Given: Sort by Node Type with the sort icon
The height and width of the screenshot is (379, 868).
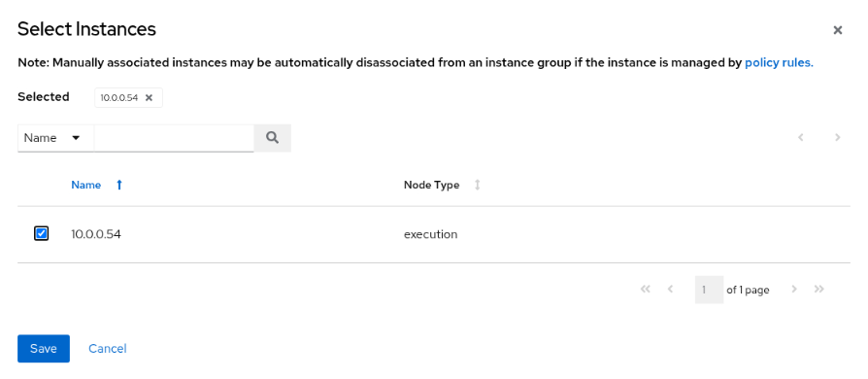Looking at the screenshot, I should pos(477,185).
